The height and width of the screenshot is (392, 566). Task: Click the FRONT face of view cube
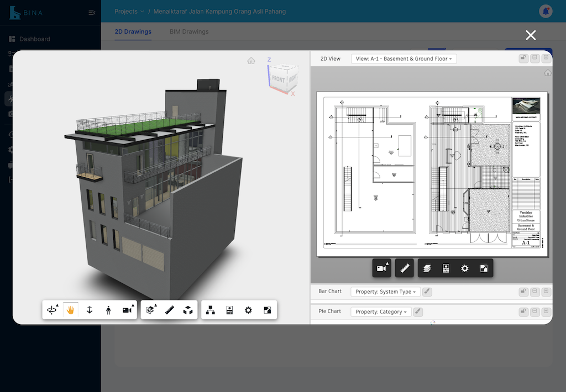tap(278, 80)
